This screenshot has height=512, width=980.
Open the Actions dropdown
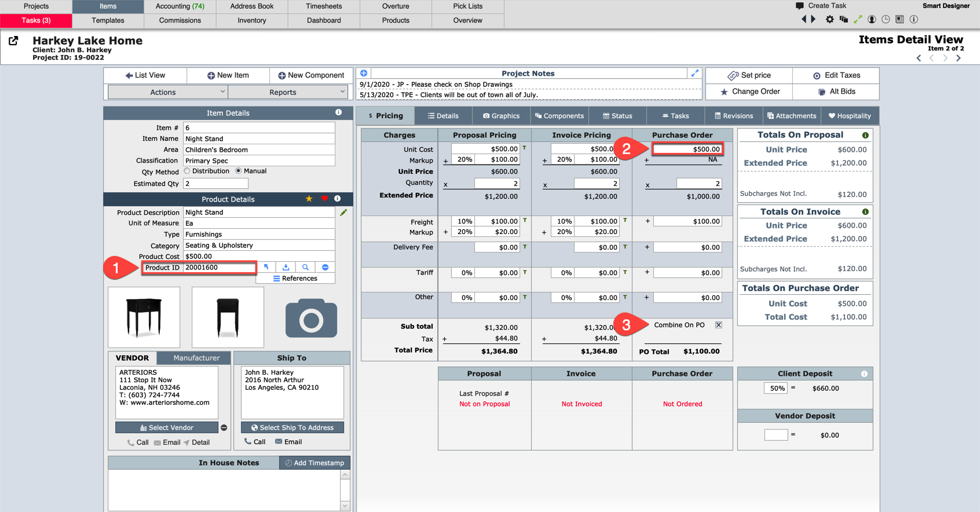pos(168,92)
